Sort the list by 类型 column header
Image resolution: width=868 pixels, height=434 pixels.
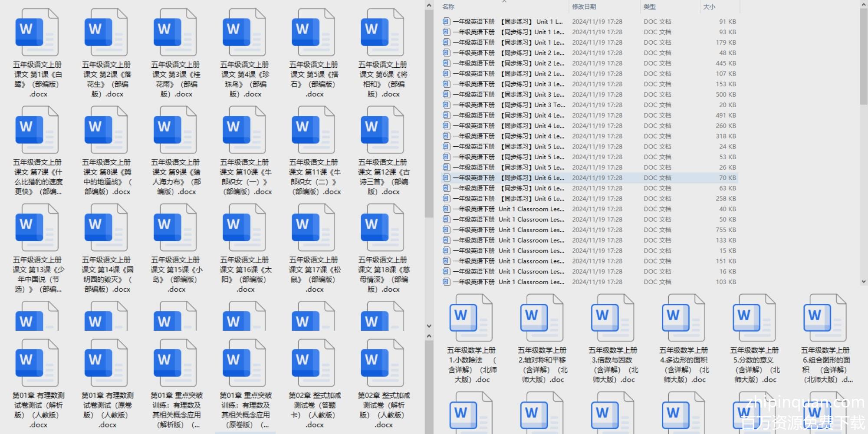(649, 7)
